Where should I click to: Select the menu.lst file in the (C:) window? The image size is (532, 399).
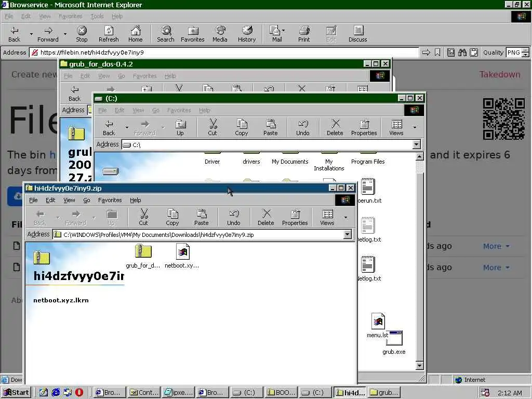pos(377,325)
